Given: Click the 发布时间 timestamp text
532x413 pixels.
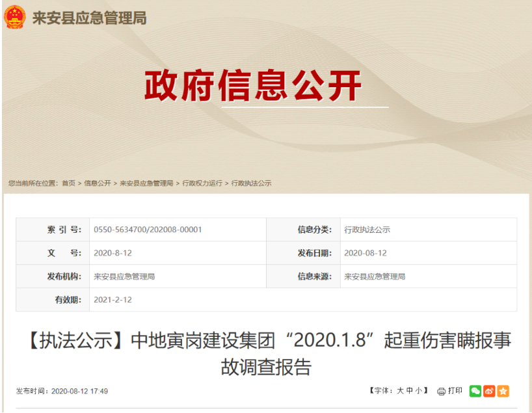Looking at the screenshot, I should click(x=62, y=391).
